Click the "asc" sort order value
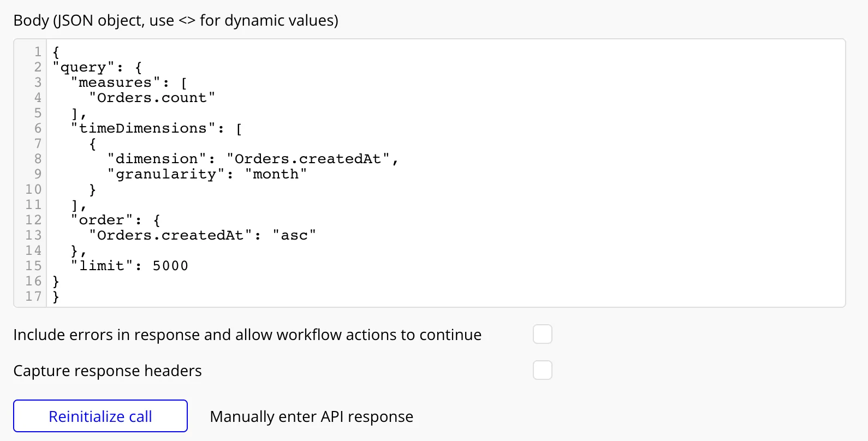The width and height of the screenshot is (868, 441). pos(294,235)
